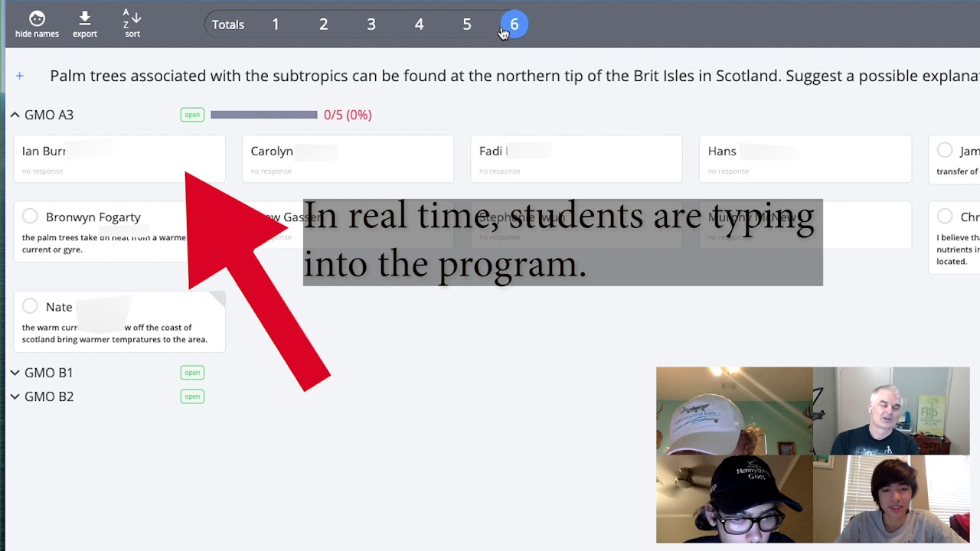Screen dimensions: 980x551
Task: Export responses with the export icon
Action: (x=85, y=24)
